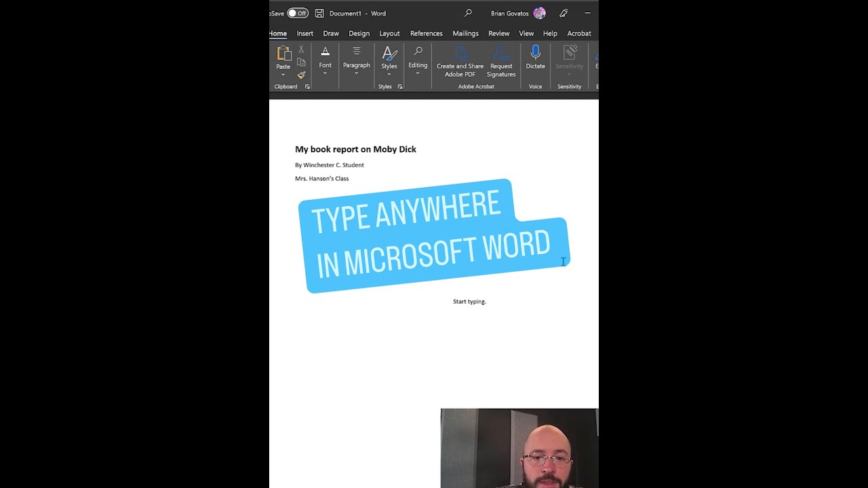The height and width of the screenshot is (488, 868).
Task: Click the Start typing. text
Action: pos(469,302)
